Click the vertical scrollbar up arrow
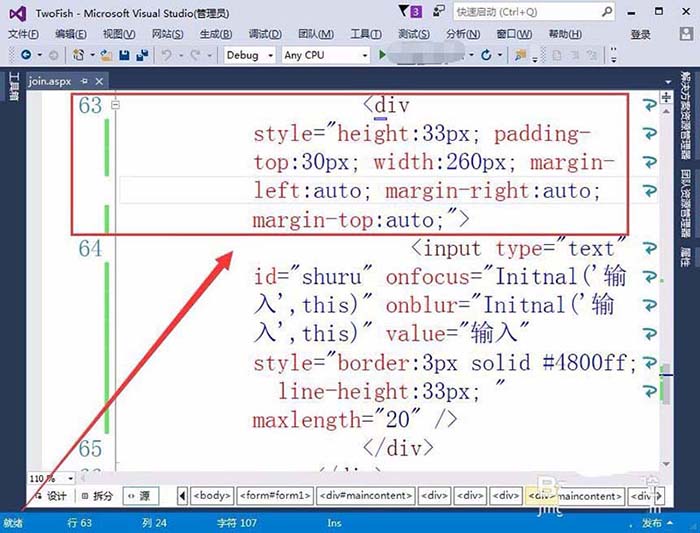Screen dimensions: 700x533 click(666, 111)
